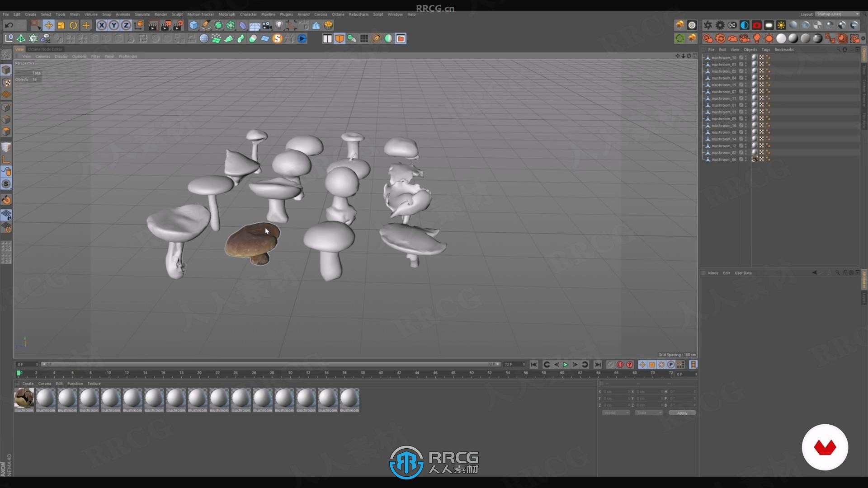Click the Render View clapperboard icon
The height and width of the screenshot is (488, 868).
(x=153, y=25)
